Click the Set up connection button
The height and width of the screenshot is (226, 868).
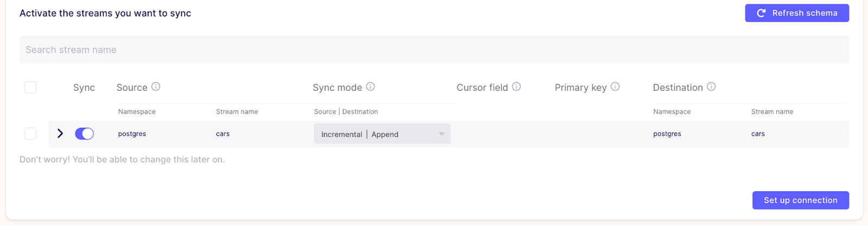pyautogui.click(x=801, y=200)
